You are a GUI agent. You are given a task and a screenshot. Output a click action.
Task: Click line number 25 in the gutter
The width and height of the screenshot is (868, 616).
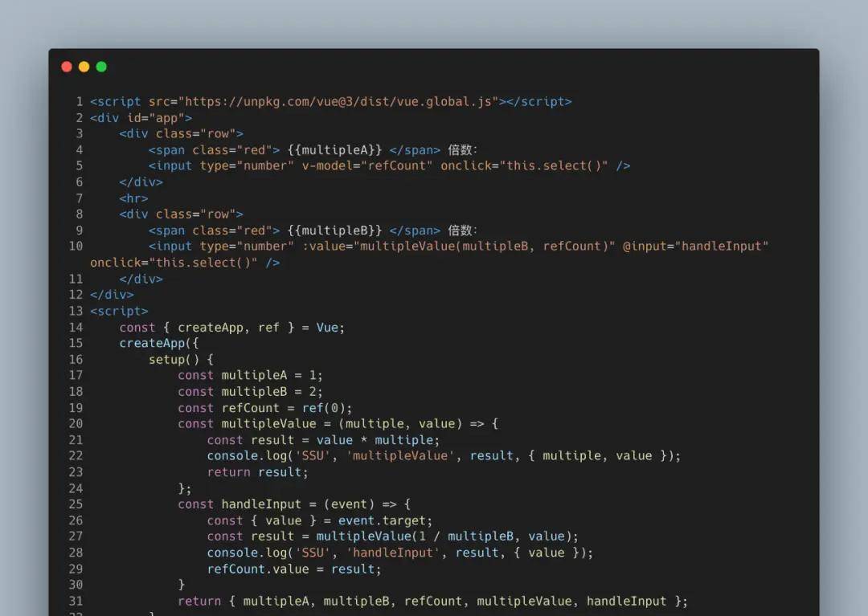pos(76,504)
